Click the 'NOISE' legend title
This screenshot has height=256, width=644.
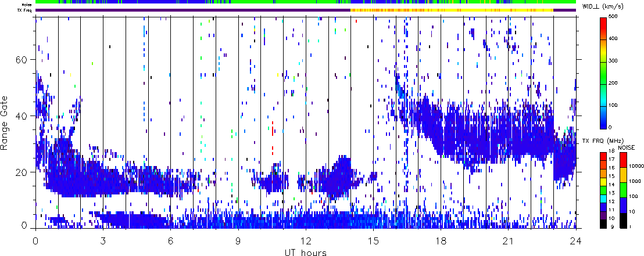pos(626,147)
